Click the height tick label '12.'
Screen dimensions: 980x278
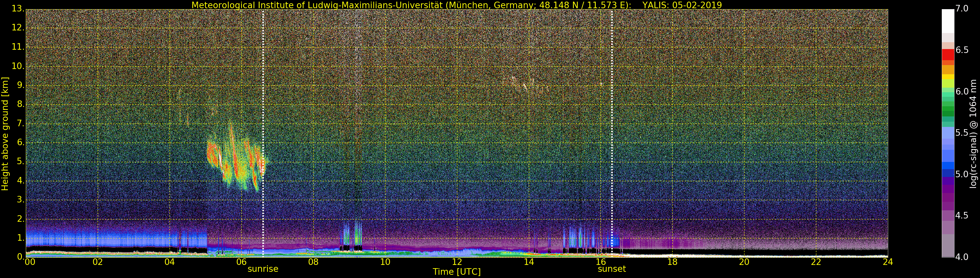click(x=18, y=28)
